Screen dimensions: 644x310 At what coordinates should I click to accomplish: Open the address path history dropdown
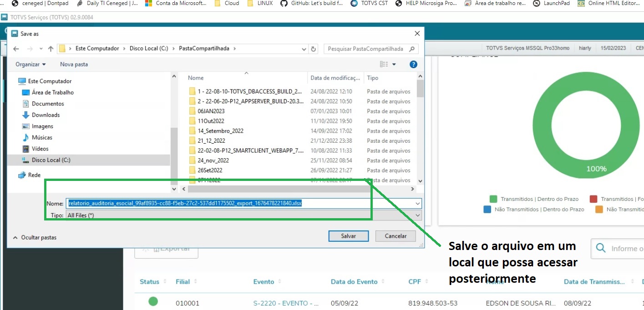point(304,49)
